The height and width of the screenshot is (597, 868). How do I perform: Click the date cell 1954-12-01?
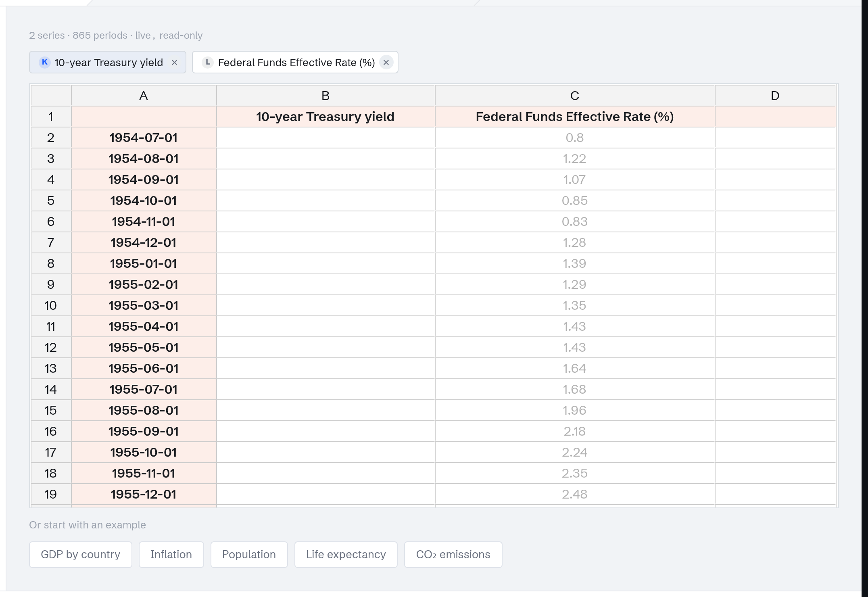pyautogui.click(x=144, y=242)
